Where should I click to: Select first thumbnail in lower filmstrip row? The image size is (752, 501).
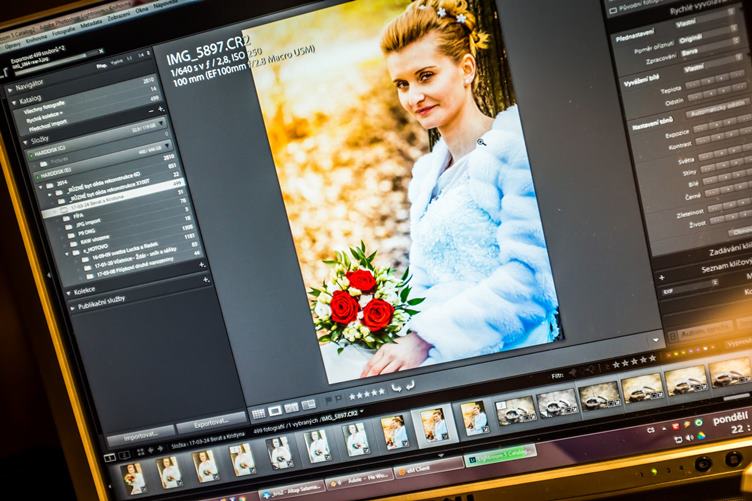[132, 478]
